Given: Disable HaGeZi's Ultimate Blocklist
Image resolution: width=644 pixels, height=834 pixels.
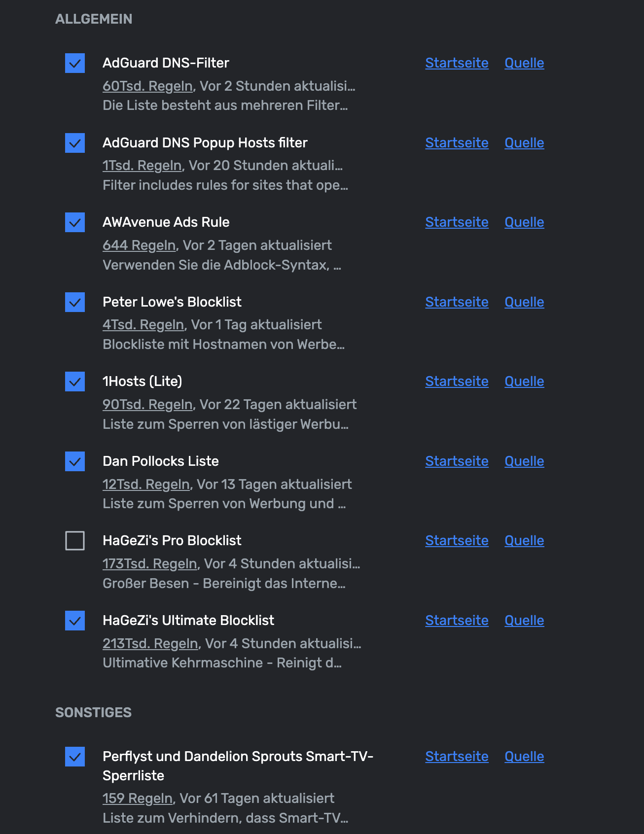Looking at the screenshot, I should pyautogui.click(x=75, y=621).
